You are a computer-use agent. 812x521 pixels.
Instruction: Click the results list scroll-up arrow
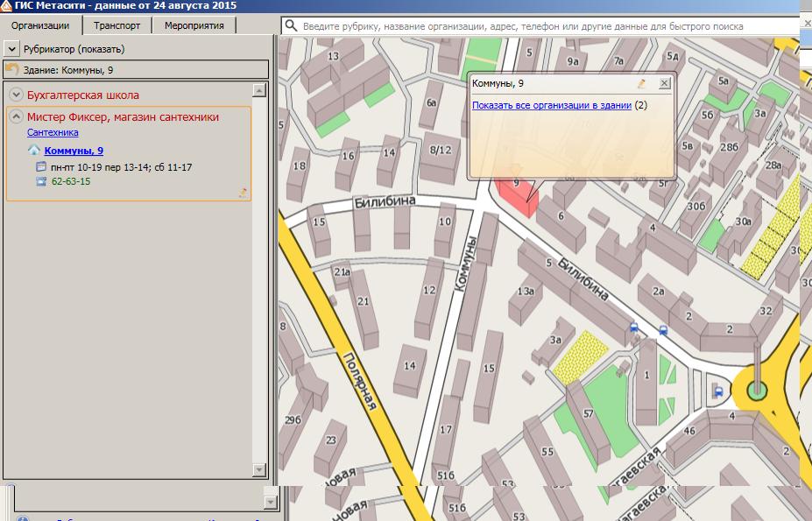[x=258, y=90]
